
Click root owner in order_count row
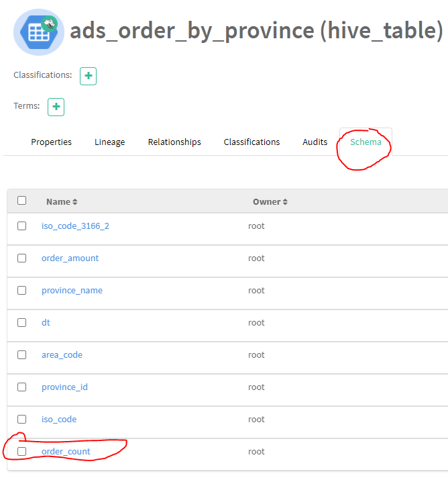tap(256, 452)
